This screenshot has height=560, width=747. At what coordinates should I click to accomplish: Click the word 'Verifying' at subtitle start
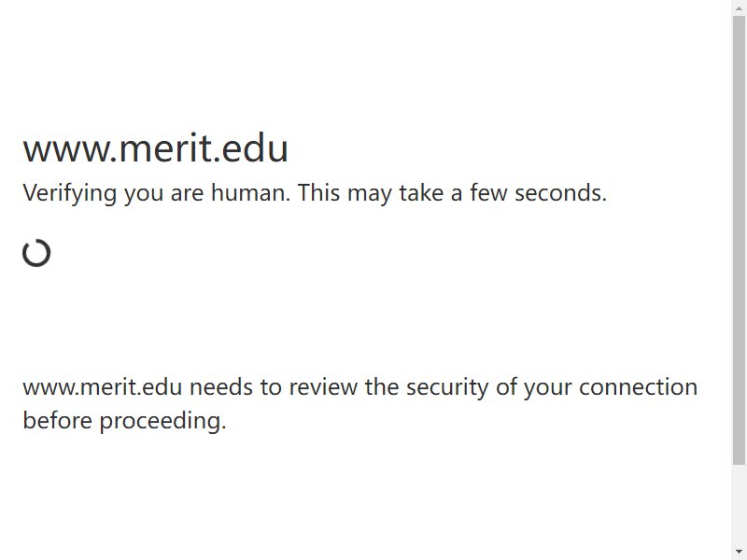point(69,193)
